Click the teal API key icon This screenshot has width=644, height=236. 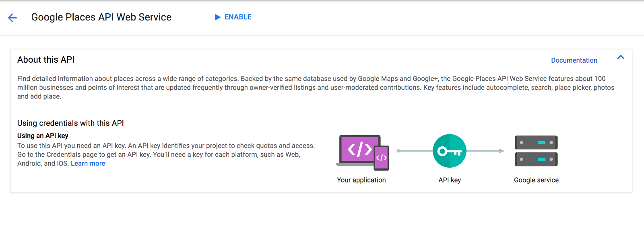pyautogui.click(x=449, y=151)
